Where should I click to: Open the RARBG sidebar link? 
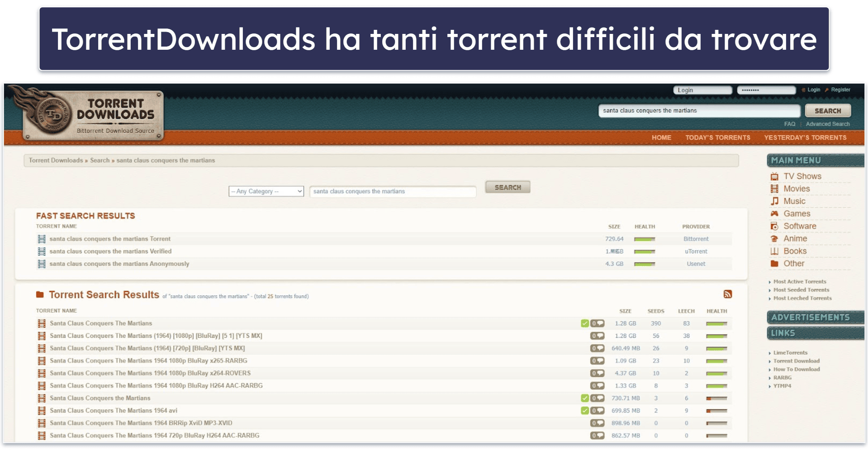pos(783,378)
